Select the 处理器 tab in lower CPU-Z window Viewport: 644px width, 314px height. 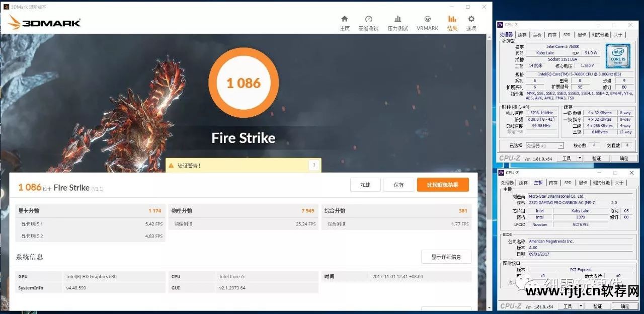click(507, 183)
